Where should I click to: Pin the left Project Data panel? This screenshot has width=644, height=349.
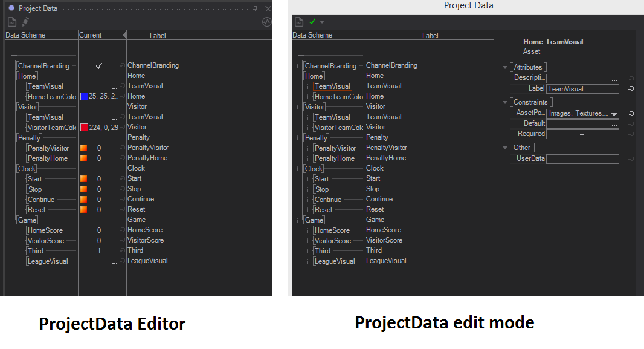[x=255, y=8]
